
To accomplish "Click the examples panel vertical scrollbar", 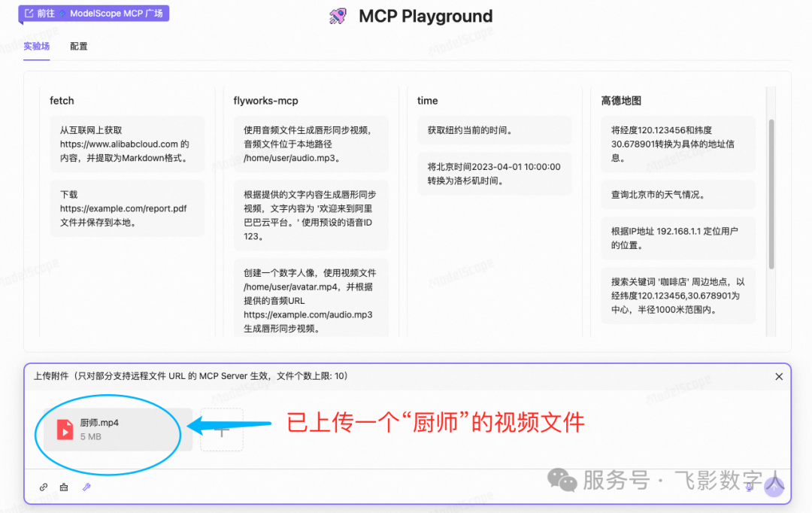I will [x=771, y=194].
